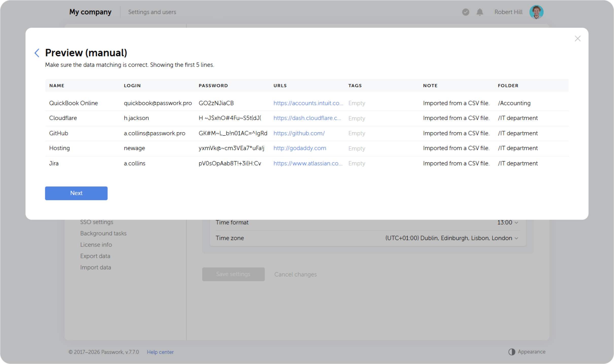This screenshot has height=364, width=614.
Task: Open Settings and users header link
Action: 152,12
